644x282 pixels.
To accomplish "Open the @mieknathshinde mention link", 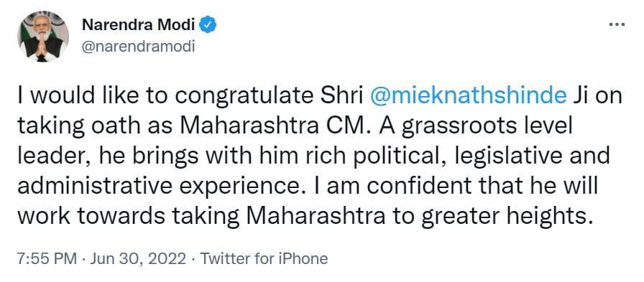I will (x=469, y=96).
